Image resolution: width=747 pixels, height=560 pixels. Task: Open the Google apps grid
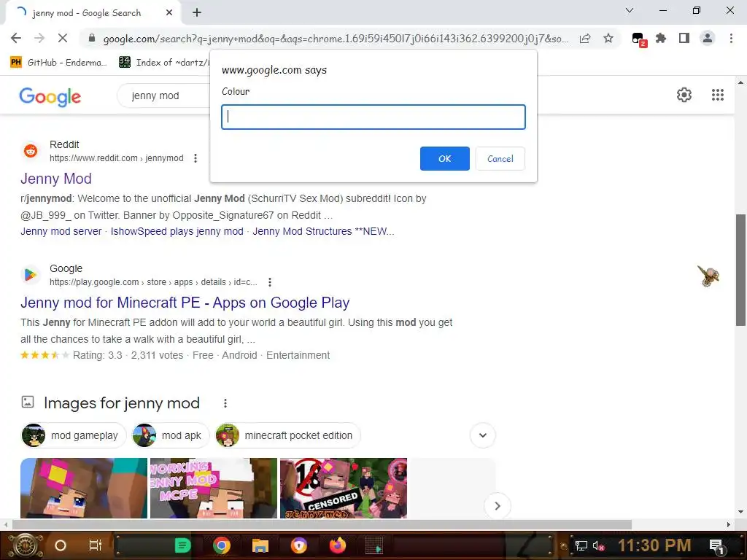click(x=718, y=95)
